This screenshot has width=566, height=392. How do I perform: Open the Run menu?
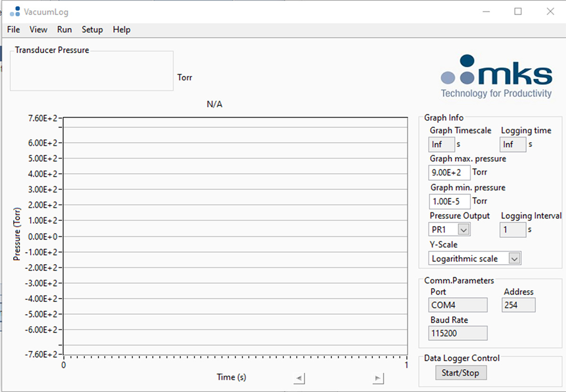coord(65,30)
